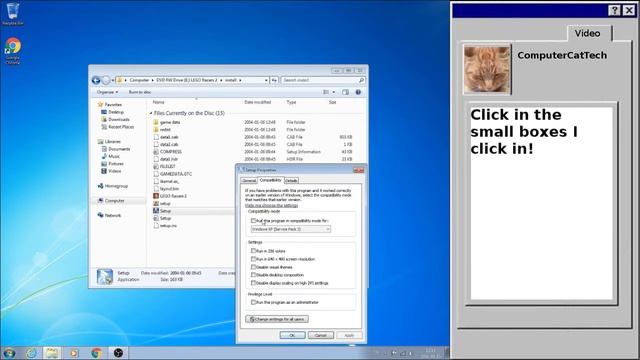The image size is (640, 360).
Task: Select the GAMEDATA.GTC file
Action: click(x=176, y=174)
